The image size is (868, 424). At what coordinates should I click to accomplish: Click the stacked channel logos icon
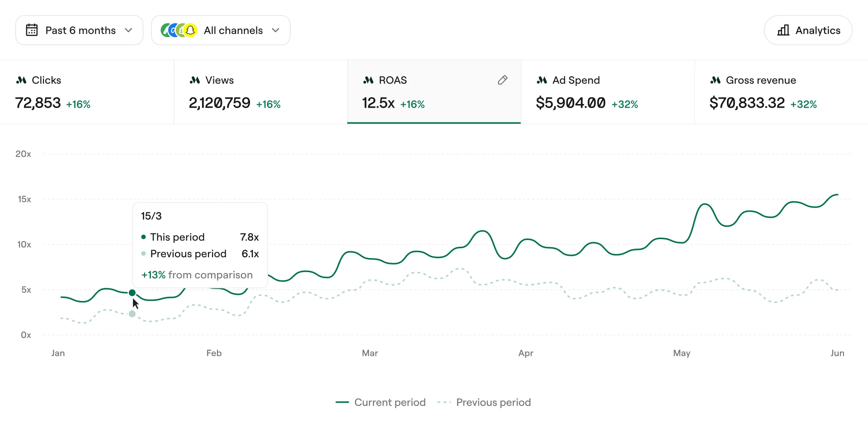[179, 30]
